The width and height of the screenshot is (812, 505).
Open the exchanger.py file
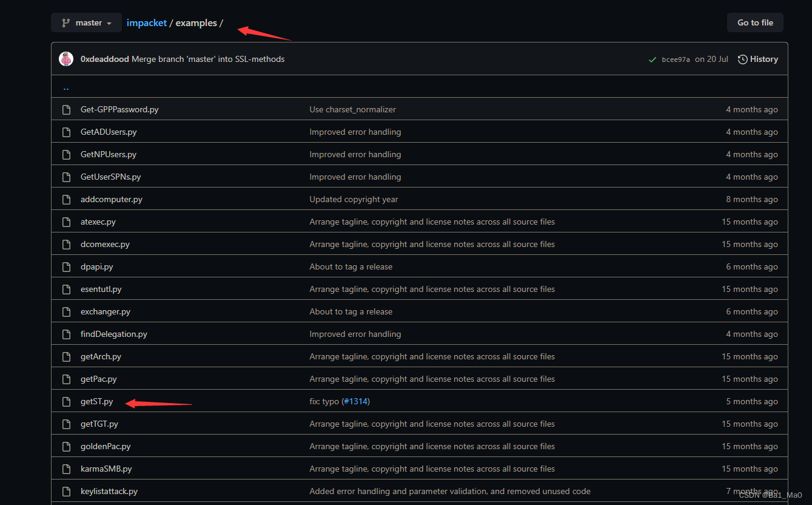(x=106, y=311)
